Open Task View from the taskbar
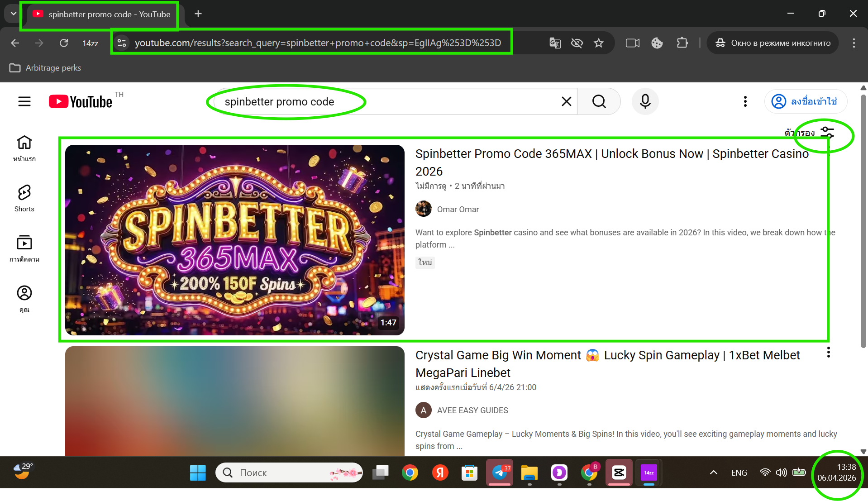868x501 pixels. [380, 472]
